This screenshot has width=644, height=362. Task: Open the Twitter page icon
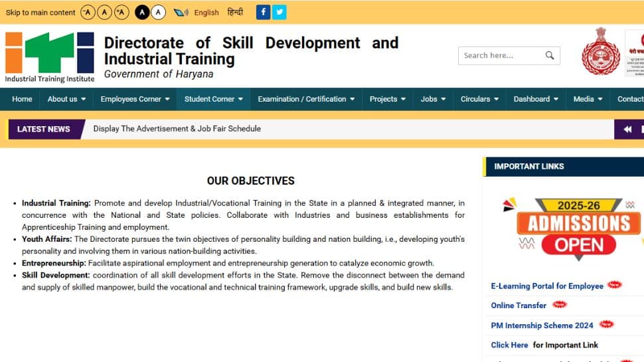point(280,12)
